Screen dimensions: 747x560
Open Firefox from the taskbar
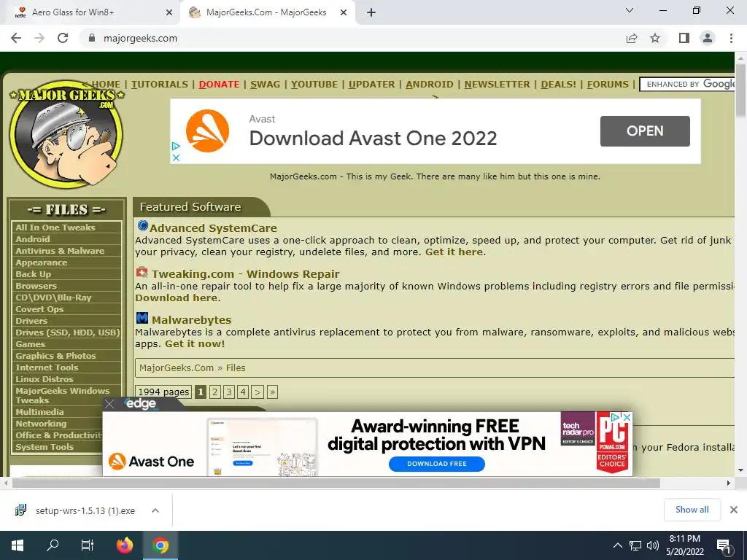tap(125, 545)
